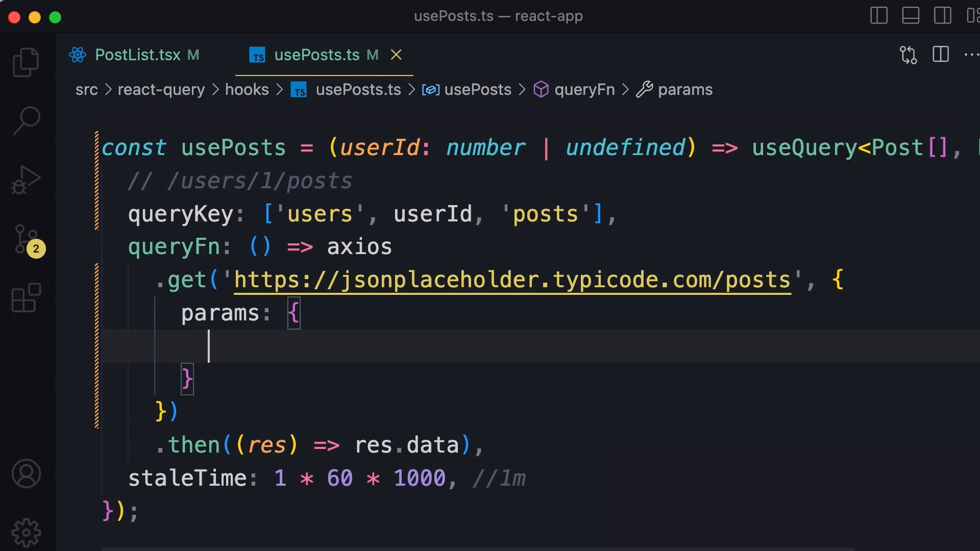Expand breadcrumb chevron after usePosts.ts

click(x=411, y=90)
